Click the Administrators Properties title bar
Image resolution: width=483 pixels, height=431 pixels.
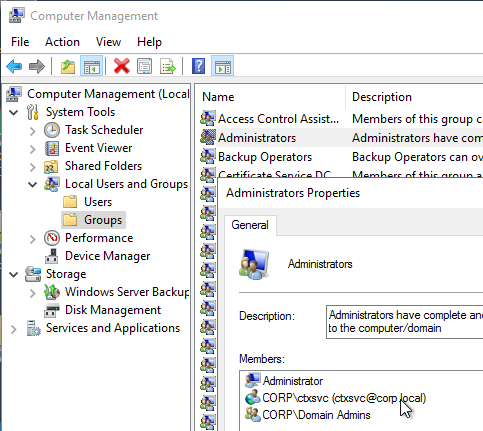pos(351,193)
